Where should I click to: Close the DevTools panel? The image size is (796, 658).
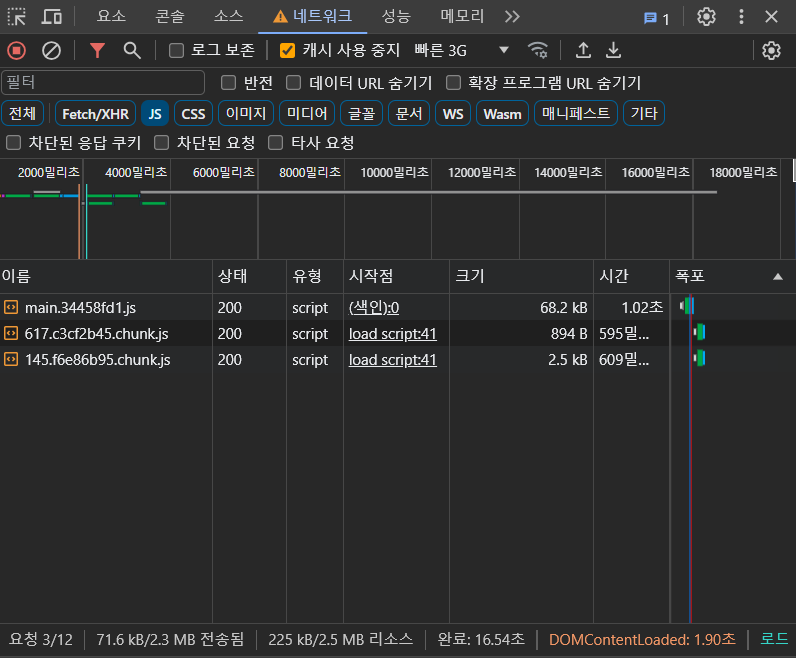(x=771, y=17)
